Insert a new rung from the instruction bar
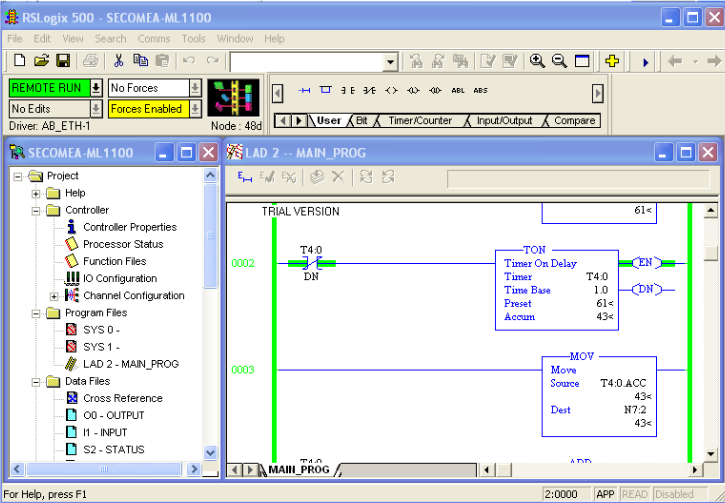Image resolution: width=725 pixels, height=503 pixels. (304, 91)
